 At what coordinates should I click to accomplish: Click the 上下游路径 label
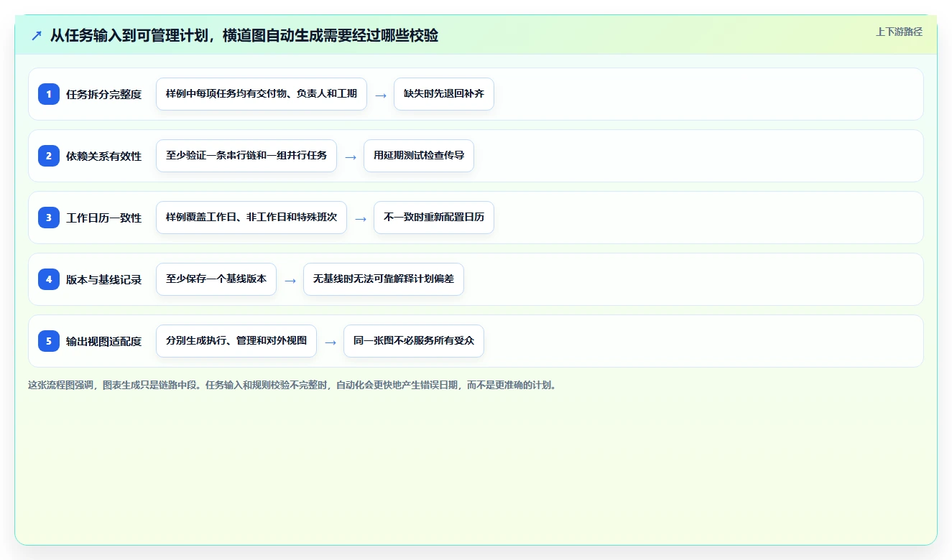(899, 32)
